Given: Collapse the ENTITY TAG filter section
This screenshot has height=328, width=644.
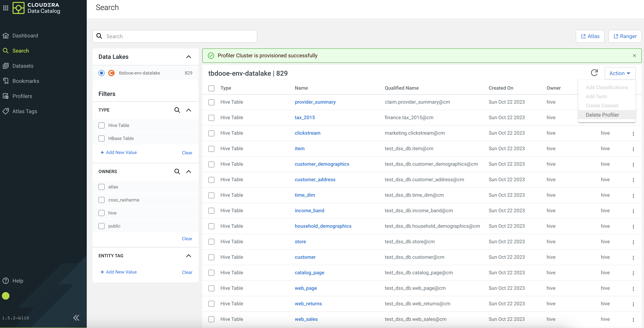Looking at the screenshot, I should click(188, 256).
